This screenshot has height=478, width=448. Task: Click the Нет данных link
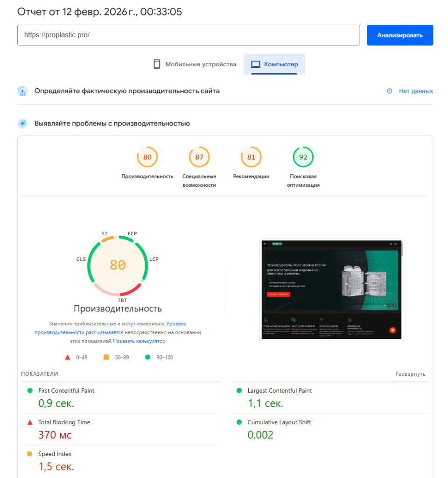click(416, 91)
